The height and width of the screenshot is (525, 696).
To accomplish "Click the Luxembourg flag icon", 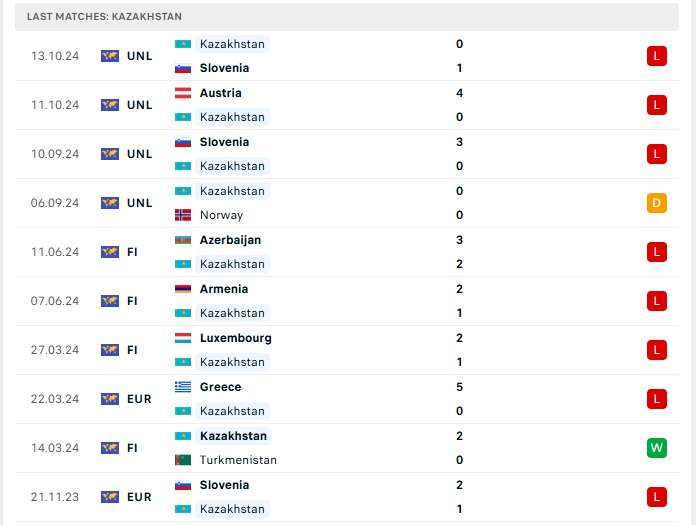I will 183,338.
